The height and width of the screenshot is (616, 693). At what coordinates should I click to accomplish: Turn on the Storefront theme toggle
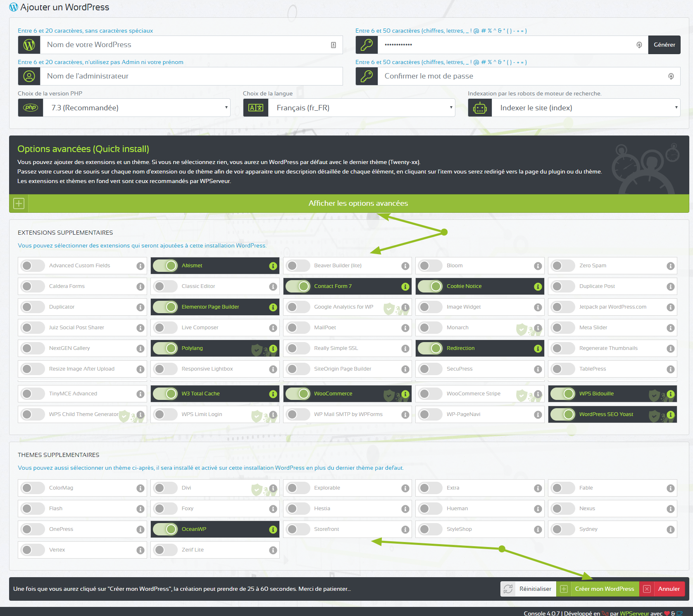(298, 529)
